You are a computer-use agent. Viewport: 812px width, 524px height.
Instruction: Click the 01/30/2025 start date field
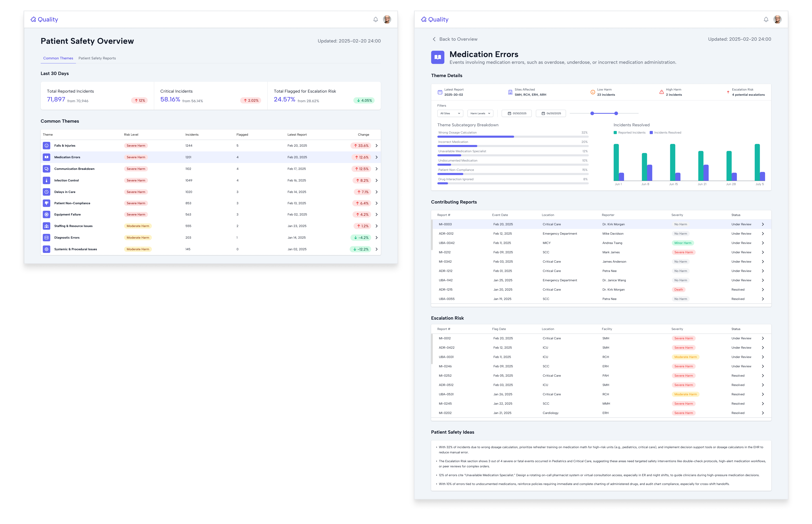pyautogui.click(x=517, y=113)
